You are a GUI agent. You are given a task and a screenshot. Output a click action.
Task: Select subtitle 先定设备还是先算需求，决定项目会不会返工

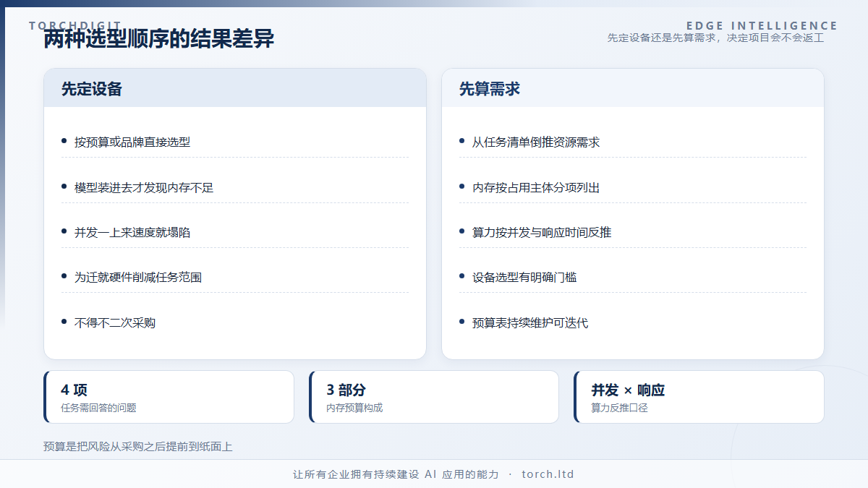point(715,38)
